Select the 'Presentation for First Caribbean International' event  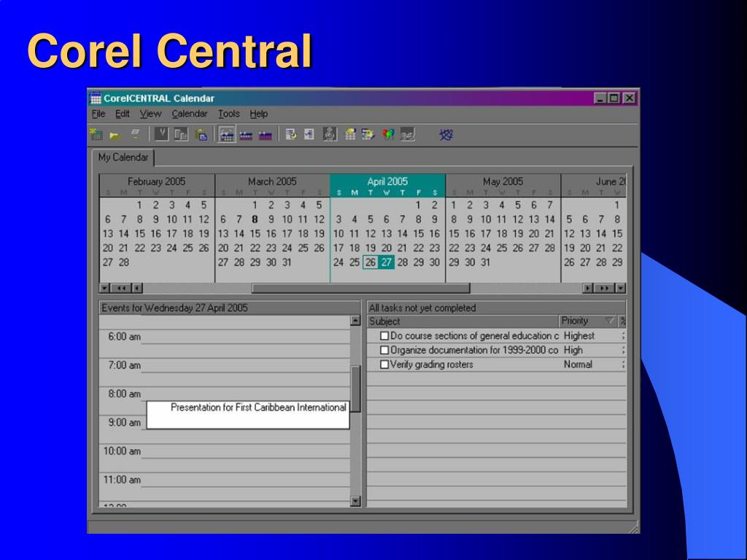[x=248, y=415]
